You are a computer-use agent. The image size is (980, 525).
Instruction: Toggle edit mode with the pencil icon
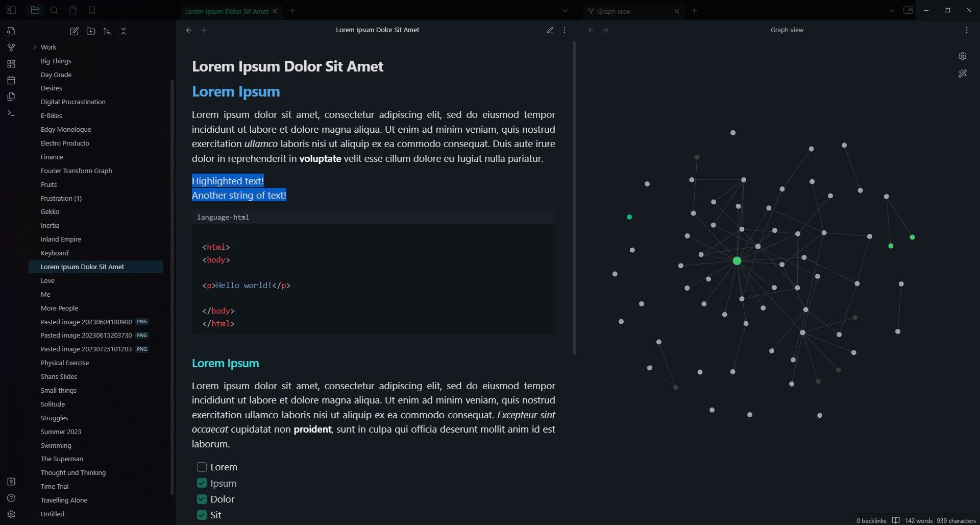(550, 30)
